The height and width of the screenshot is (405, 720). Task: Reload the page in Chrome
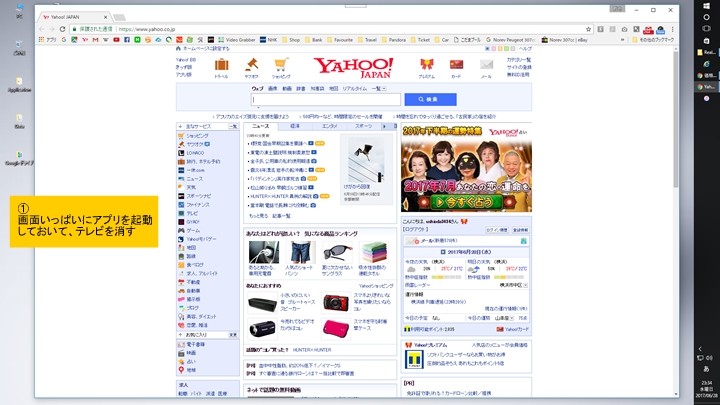click(x=62, y=29)
